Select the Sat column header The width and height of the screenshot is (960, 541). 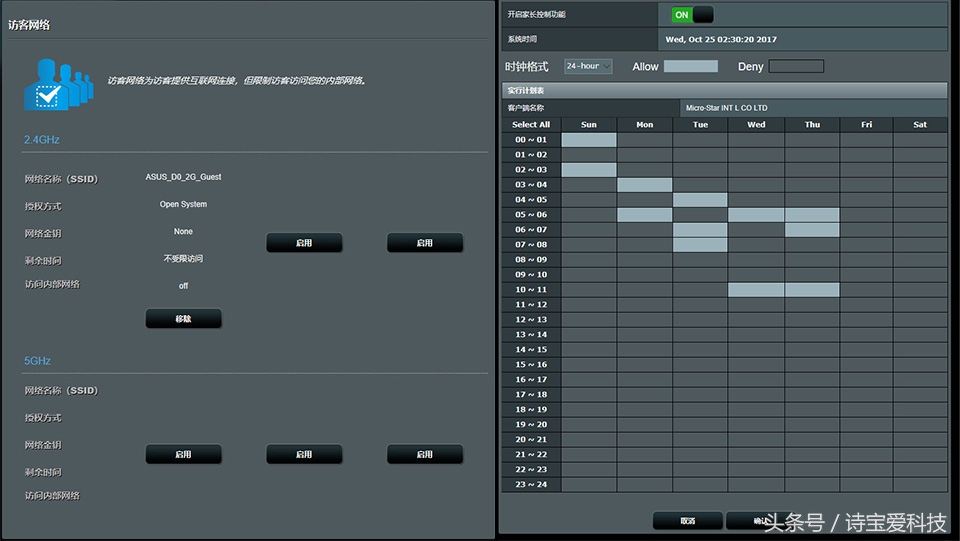[919, 125]
